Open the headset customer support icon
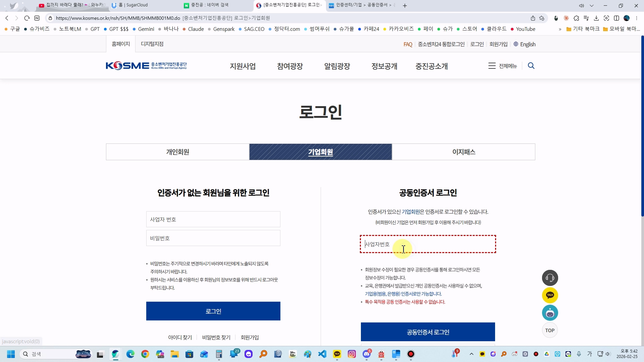 pyautogui.click(x=550, y=278)
